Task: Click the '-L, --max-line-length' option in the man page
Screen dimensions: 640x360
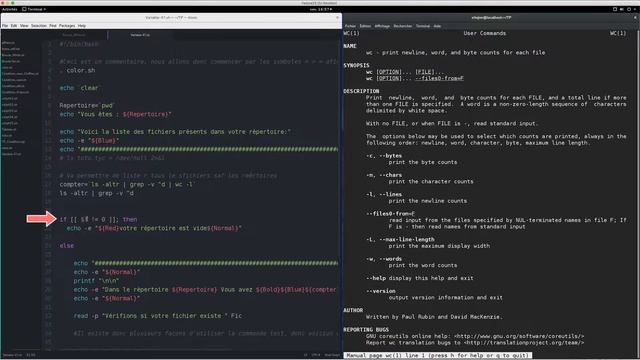Action: point(400,240)
